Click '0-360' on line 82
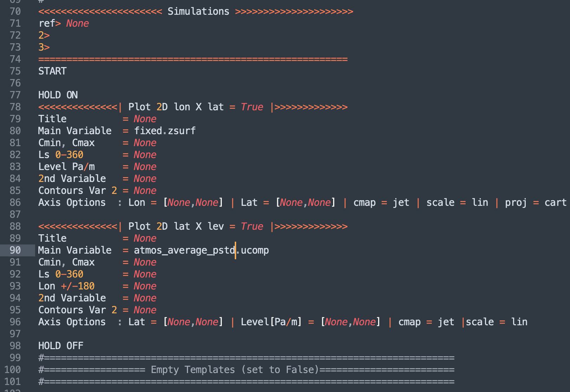 click(x=69, y=155)
